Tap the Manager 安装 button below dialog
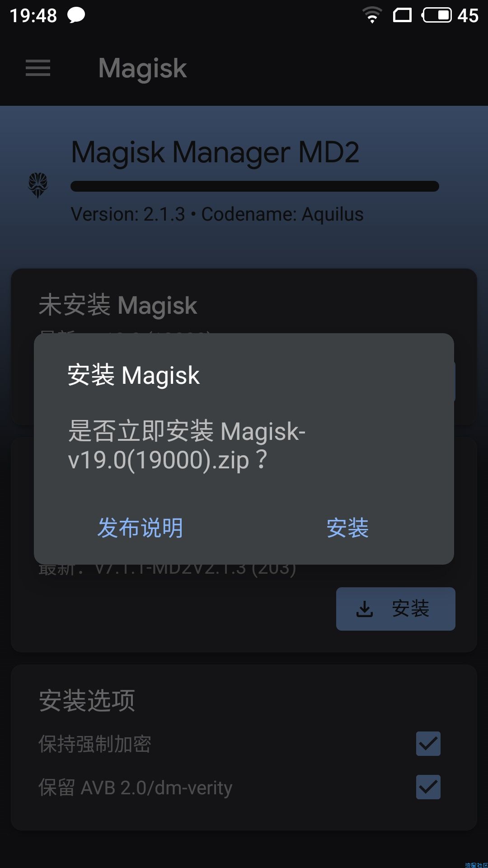Image resolution: width=488 pixels, height=868 pixels. [x=396, y=609]
